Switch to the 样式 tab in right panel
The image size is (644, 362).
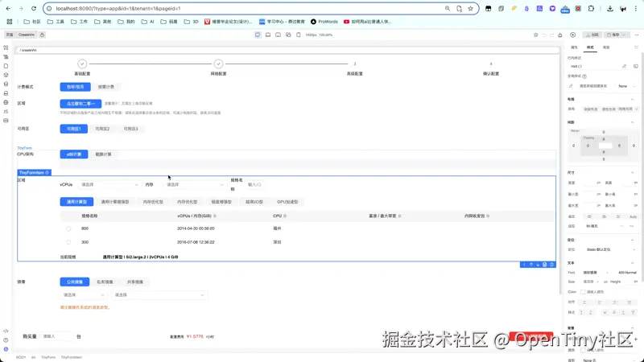pyautogui.click(x=590, y=47)
